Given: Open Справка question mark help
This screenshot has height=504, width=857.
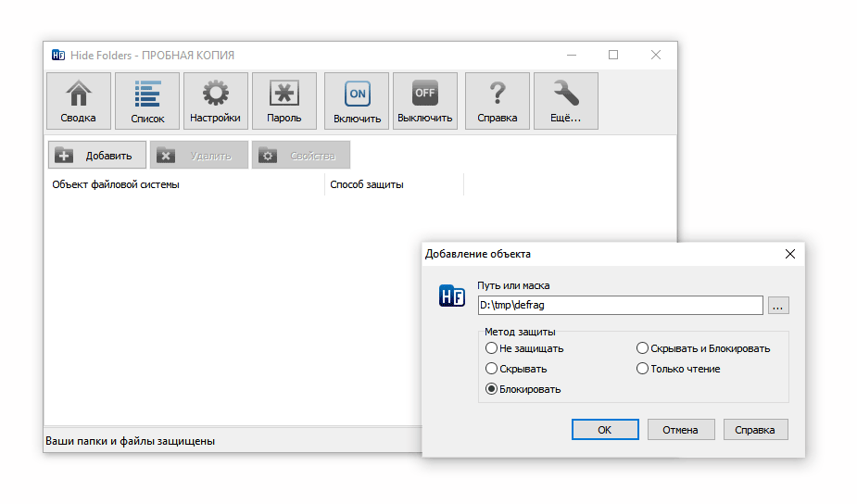Looking at the screenshot, I should click(498, 101).
